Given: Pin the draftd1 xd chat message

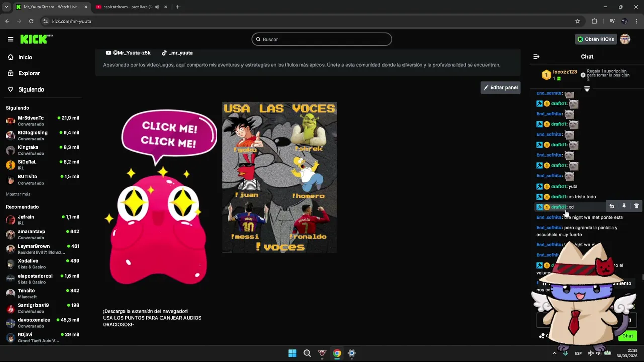Looking at the screenshot, I should click(x=624, y=206).
